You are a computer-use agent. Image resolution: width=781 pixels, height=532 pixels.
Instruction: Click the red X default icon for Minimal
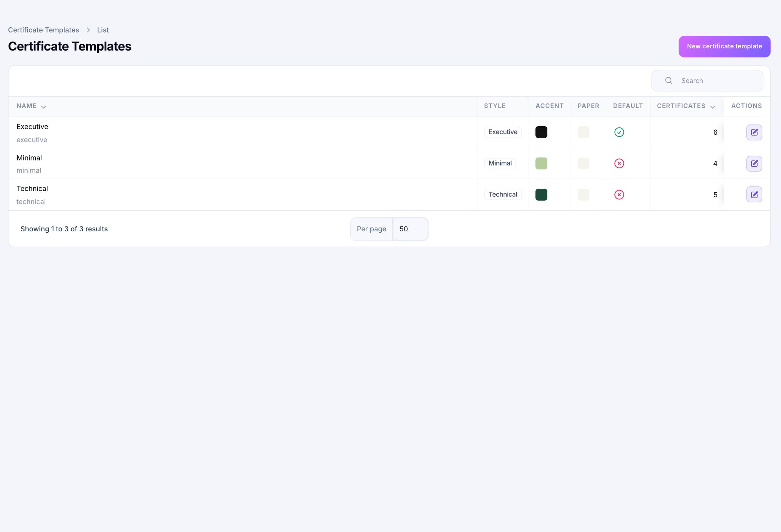coord(619,163)
